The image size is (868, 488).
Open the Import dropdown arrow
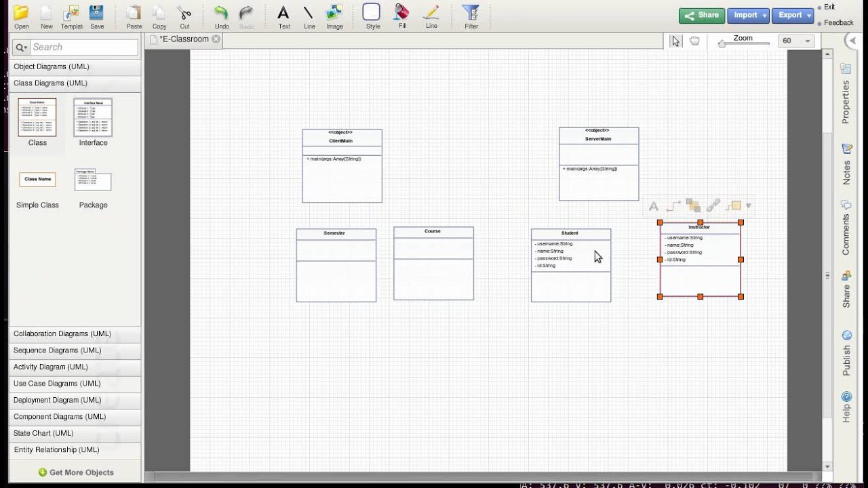(x=765, y=16)
